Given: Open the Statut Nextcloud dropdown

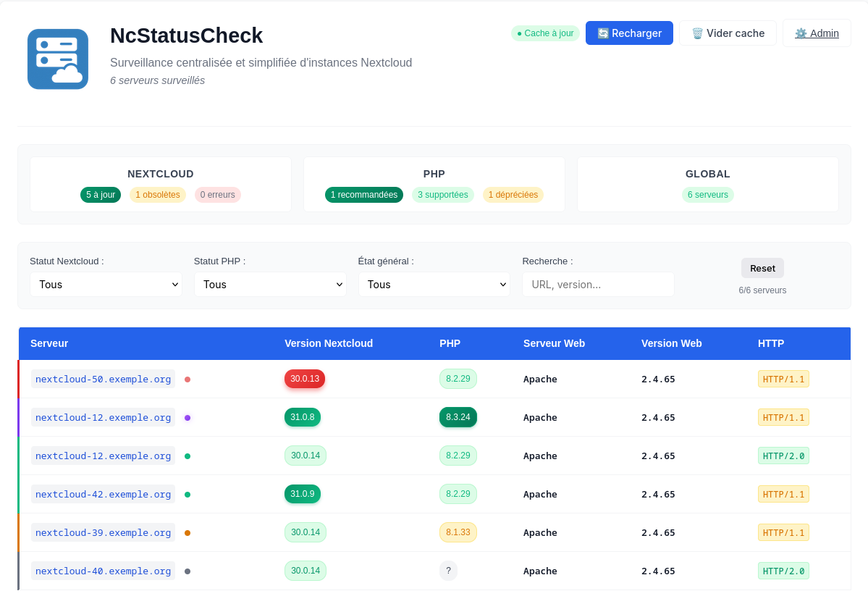Looking at the screenshot, I should (106, 285).
